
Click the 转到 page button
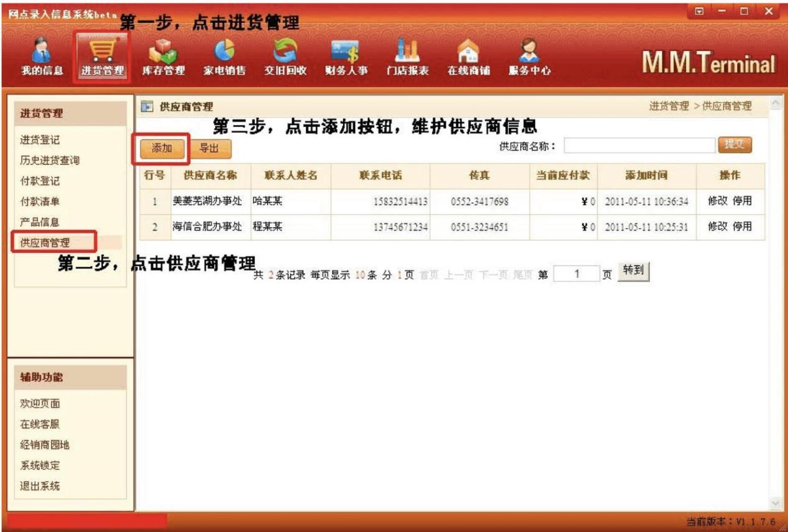coord(634,271)
